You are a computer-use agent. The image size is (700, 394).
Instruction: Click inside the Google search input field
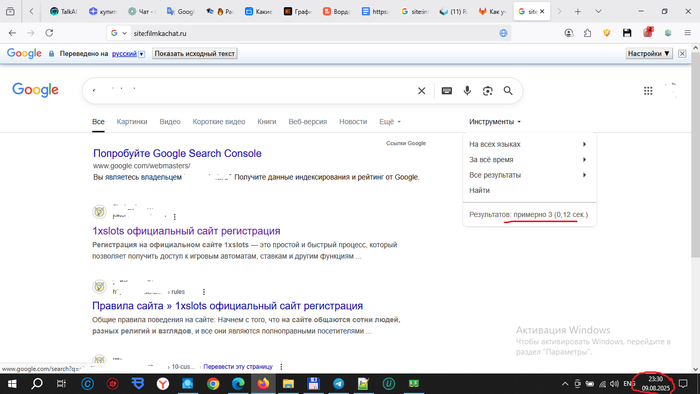point(250,91)
